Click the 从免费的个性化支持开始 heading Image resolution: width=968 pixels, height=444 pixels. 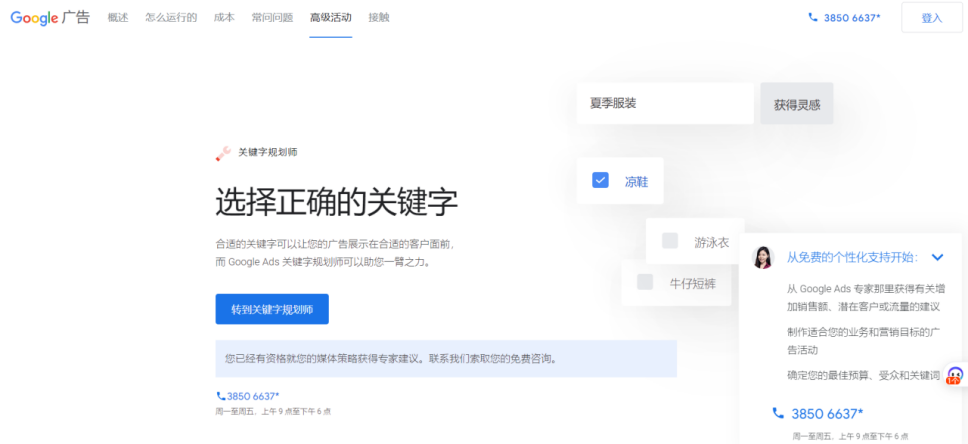point(853,257)
